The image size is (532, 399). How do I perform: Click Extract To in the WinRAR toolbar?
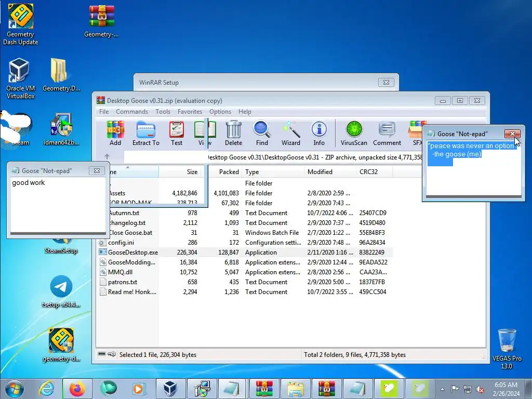146,133
